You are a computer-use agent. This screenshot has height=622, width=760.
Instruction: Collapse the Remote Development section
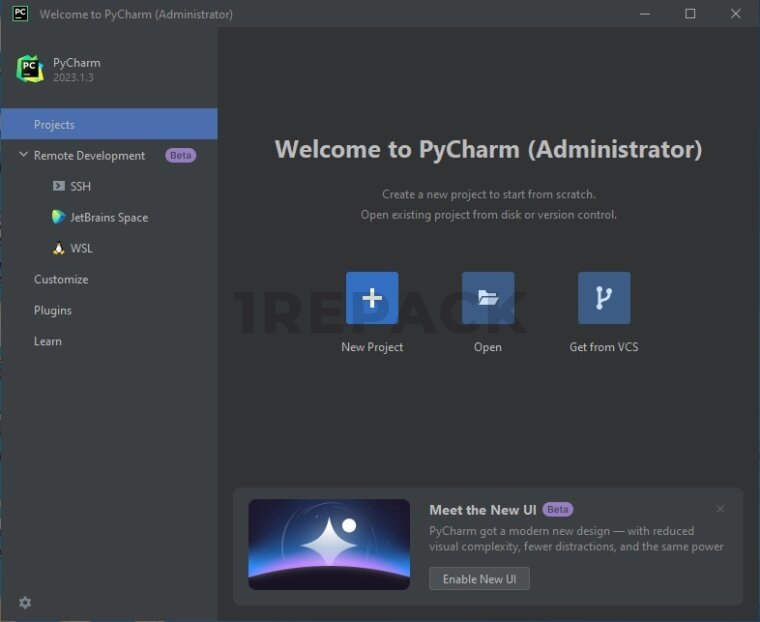click(24, 156)
